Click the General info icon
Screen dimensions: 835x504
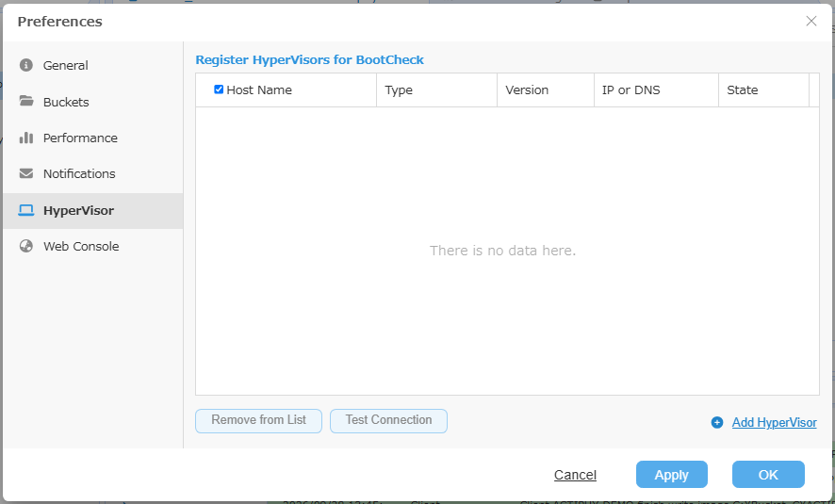point(26,65)
